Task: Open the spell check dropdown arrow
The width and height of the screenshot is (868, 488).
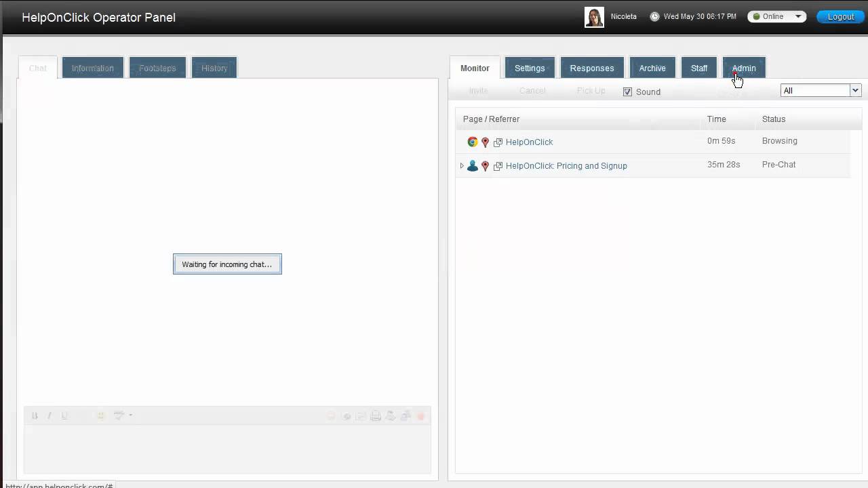Action: tap(130, 415)
